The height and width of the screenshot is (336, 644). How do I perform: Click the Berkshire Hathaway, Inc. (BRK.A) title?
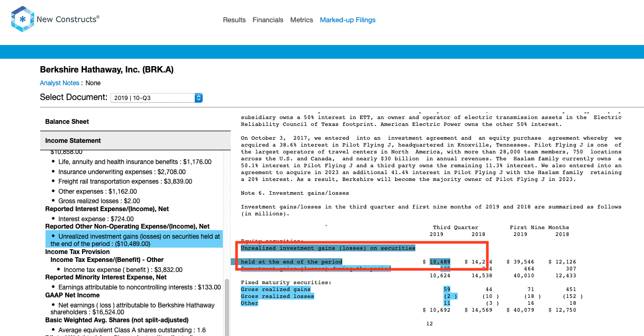coord(107,70)
